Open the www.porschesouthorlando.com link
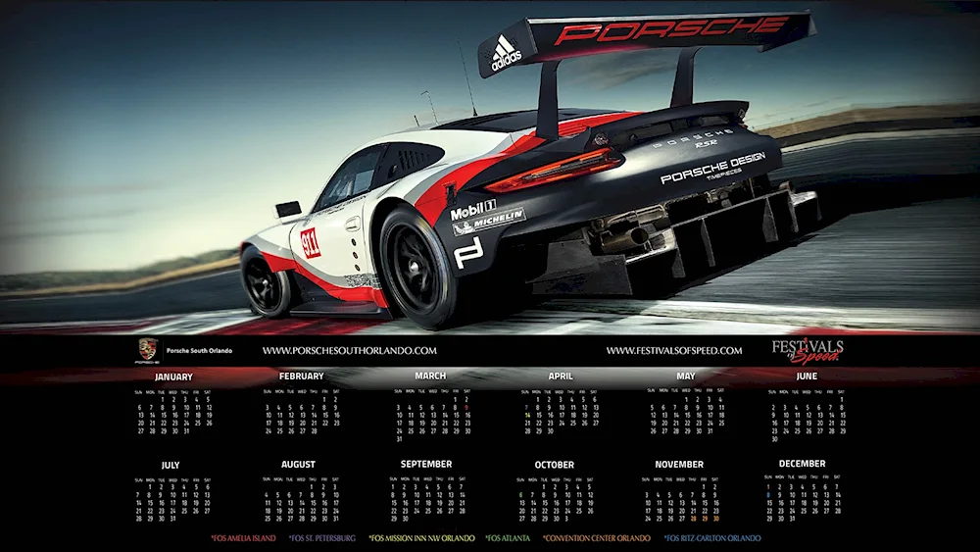 [349, 350]
